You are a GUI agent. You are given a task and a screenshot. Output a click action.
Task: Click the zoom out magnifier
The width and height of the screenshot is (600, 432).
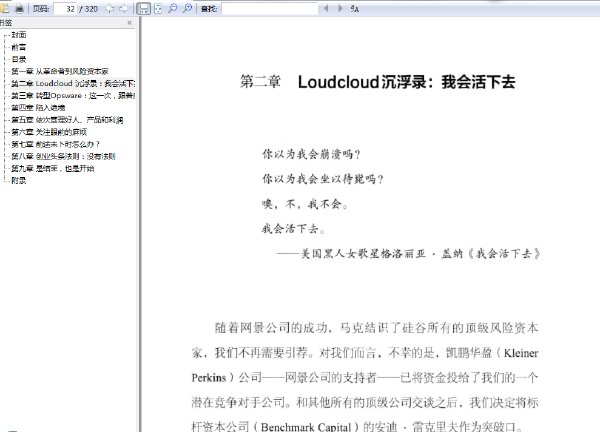173,8
